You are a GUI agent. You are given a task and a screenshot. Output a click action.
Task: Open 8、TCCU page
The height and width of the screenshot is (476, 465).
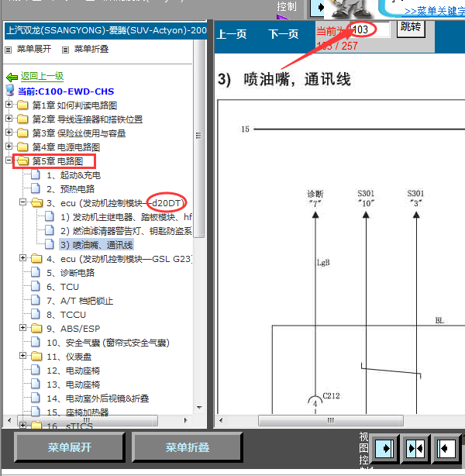pyautogui.click(x=66, y=315)
